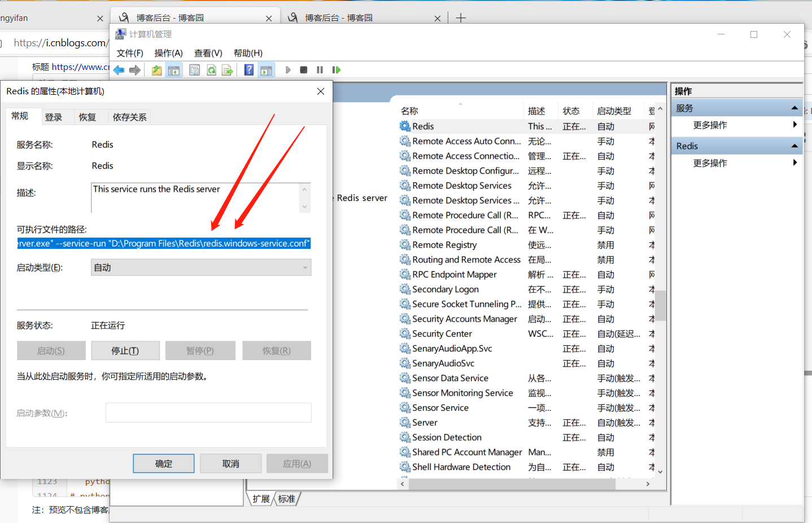Open the 文件(F) menu
Viewport: 812px width, 523px height.
click(x=130, y=53)
